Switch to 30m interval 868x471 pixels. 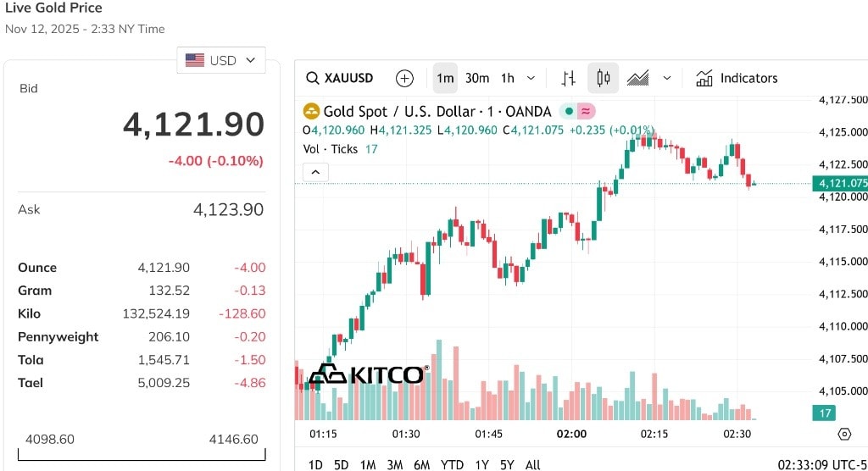pyautogui.click(x=477, y=78)
